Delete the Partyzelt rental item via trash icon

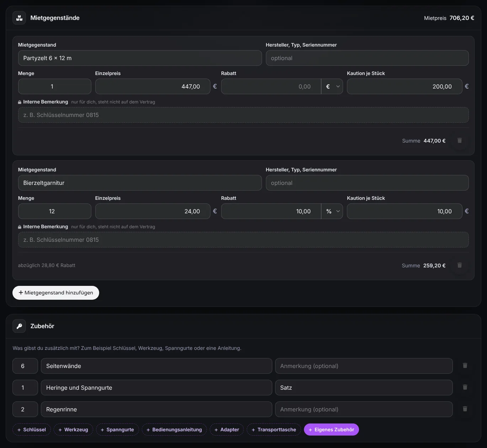[x=460, y=140]
